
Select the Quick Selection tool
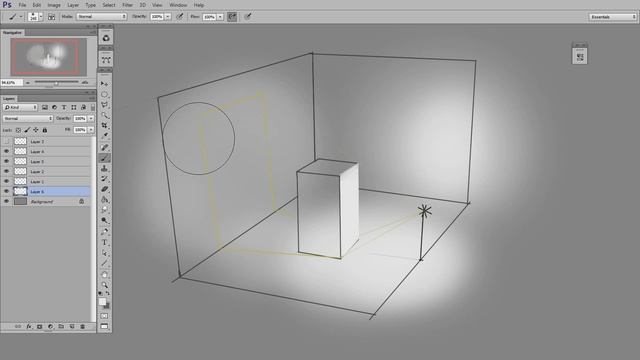104,116
